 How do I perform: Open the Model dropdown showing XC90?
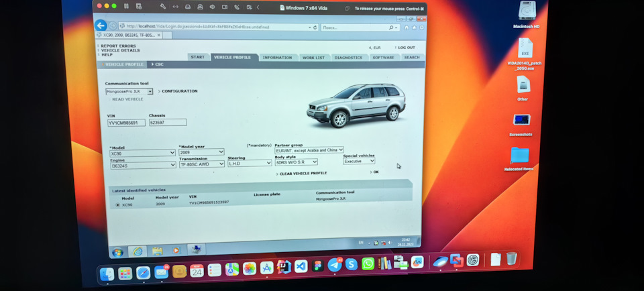point(143,153)
